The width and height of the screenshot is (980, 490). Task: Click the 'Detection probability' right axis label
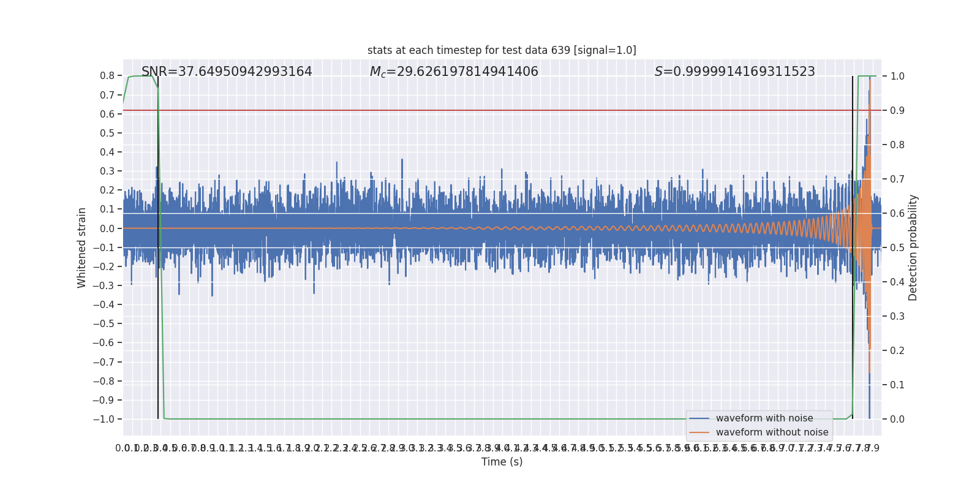click(913, 247)
